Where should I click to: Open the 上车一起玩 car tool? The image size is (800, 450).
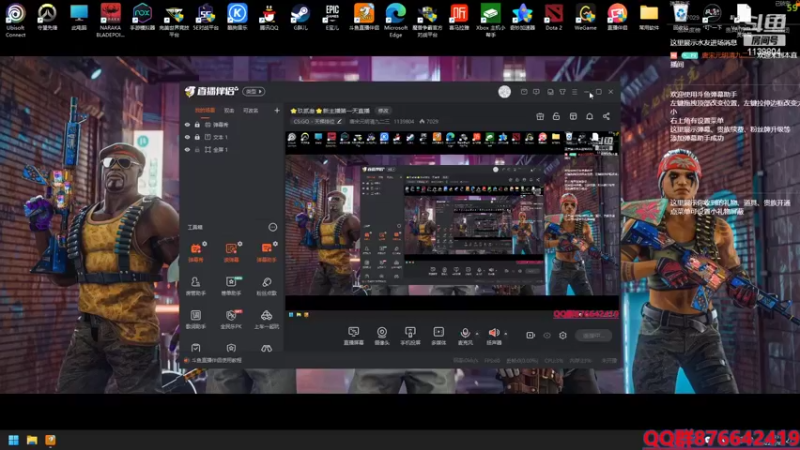click(266, 319)
